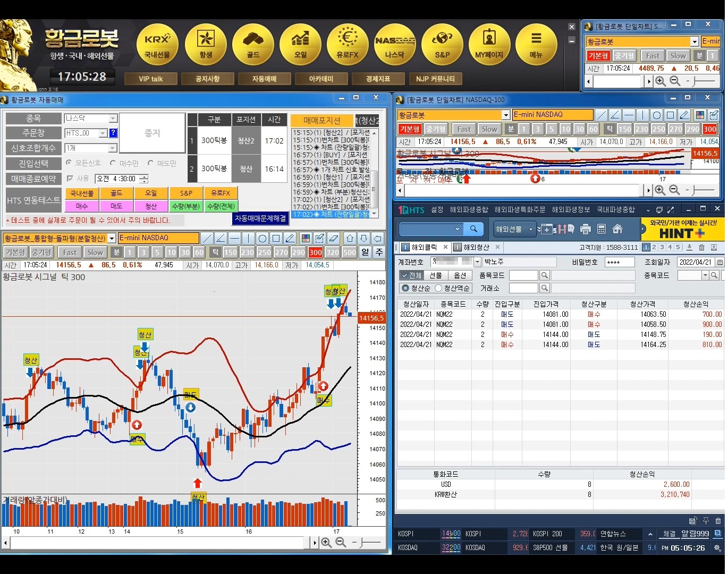
Task: Click the printer icon in 1QHTS toolbar
Action: tap(586, 229)
